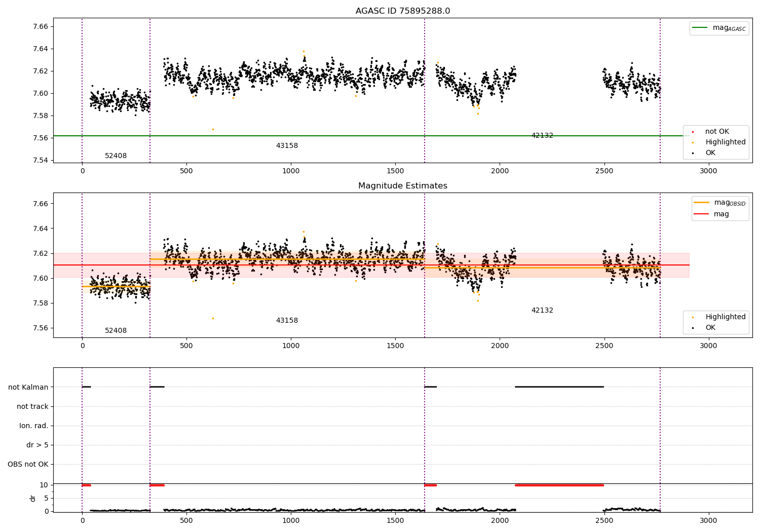760x532 pixels.
Task: Click the 42132 label in the middle plot
Action: point(542,311)
